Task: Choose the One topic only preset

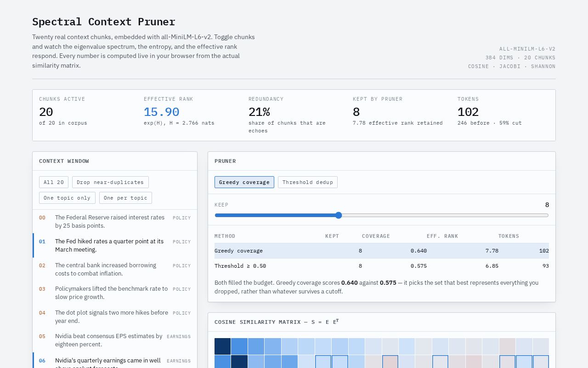Action: (x=67, y=198)
